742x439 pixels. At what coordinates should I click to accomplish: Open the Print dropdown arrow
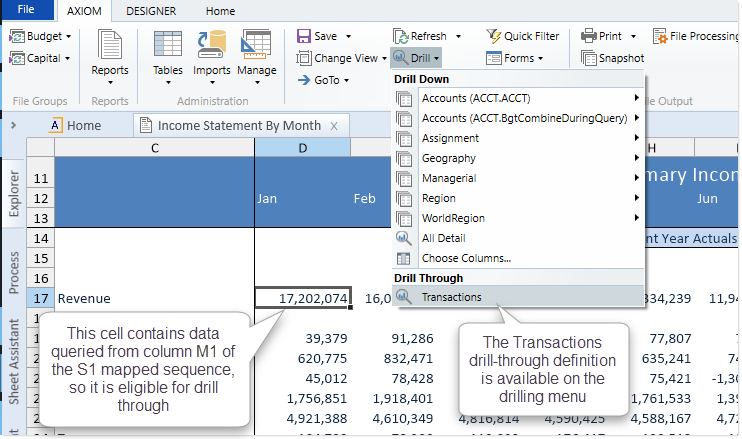(x=633, y=36)
